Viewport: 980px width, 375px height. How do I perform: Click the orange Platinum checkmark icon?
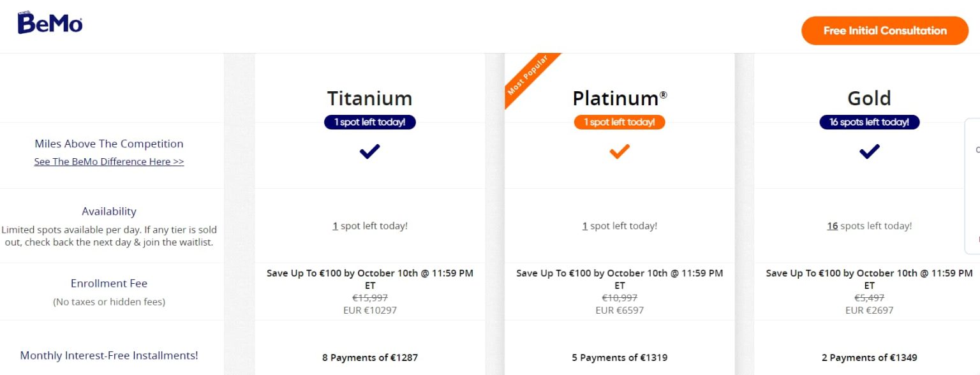click(619, 152)
